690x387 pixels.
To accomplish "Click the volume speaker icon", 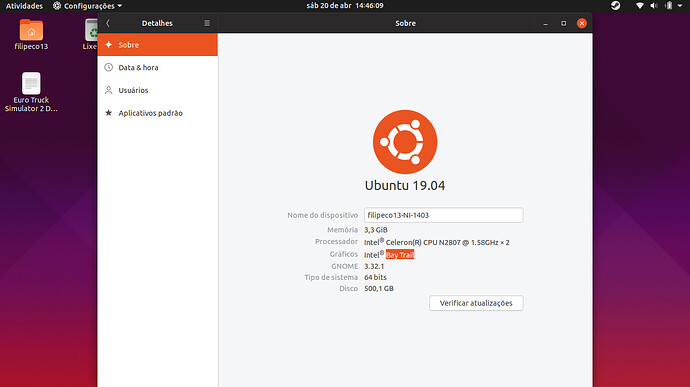I will click(654, 6).
